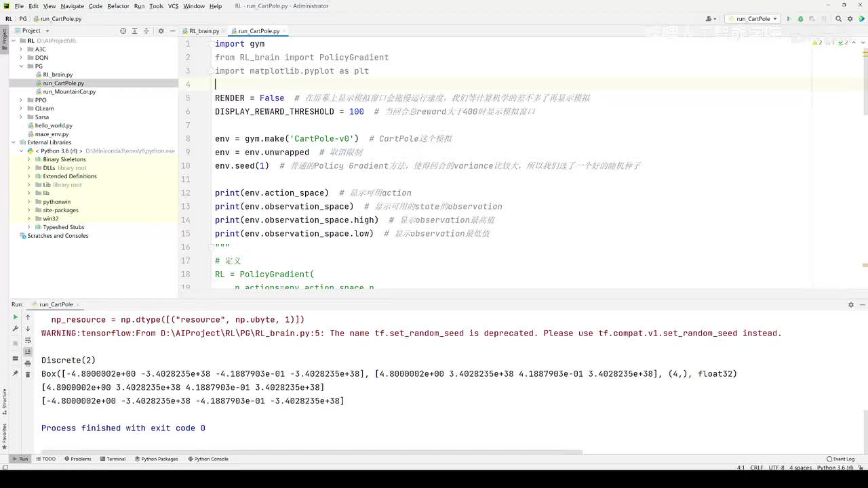Expand the QLearn folder

[x=22, y=108]
